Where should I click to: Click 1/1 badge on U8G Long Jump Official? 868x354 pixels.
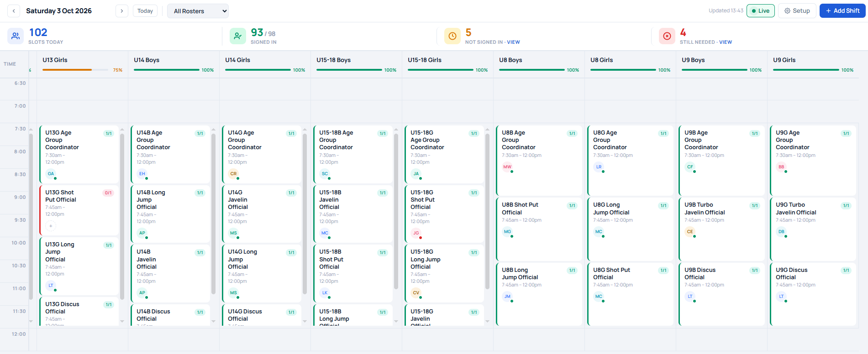click(663, 206)
